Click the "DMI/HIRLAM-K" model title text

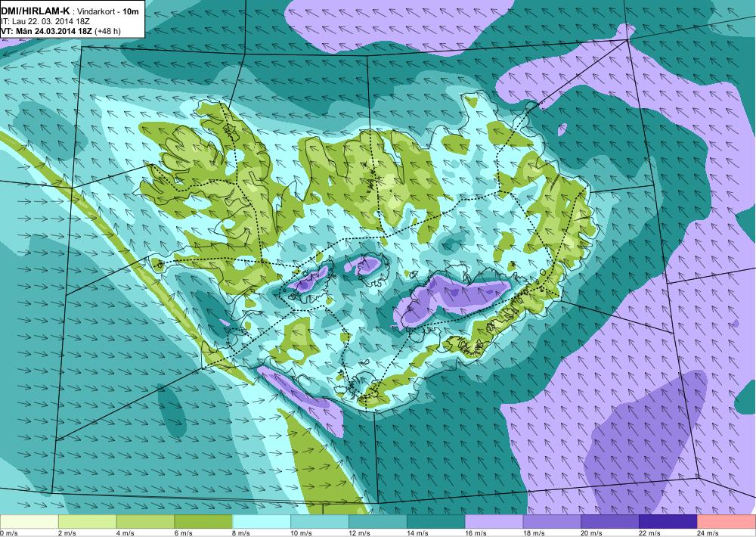[36, 11]
